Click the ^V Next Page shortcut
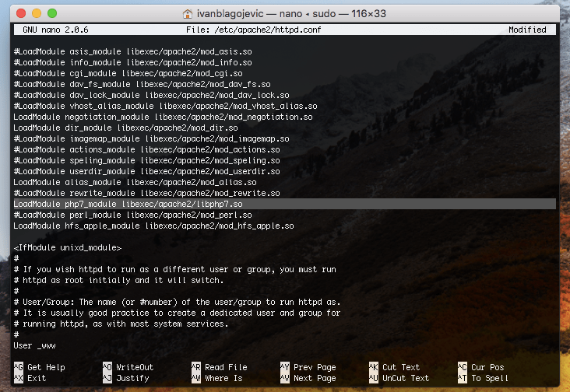570x392 pixels. [308, 378]
